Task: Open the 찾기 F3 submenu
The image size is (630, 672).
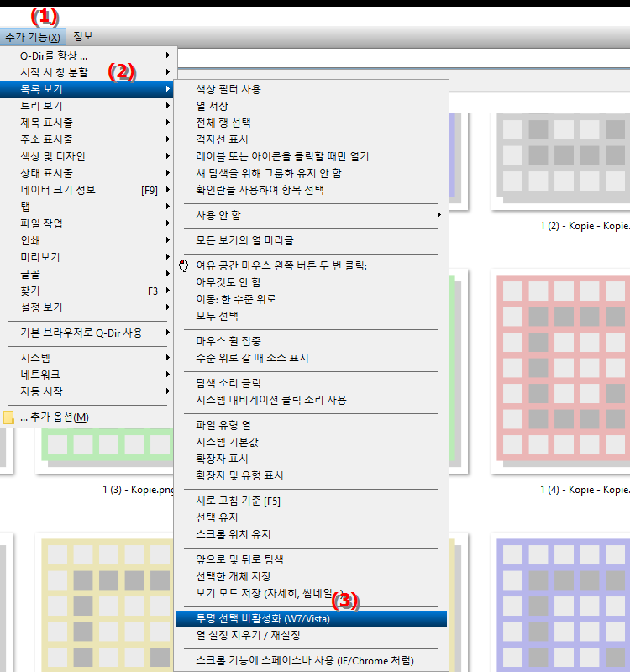Action: click(x=87, y=291)
